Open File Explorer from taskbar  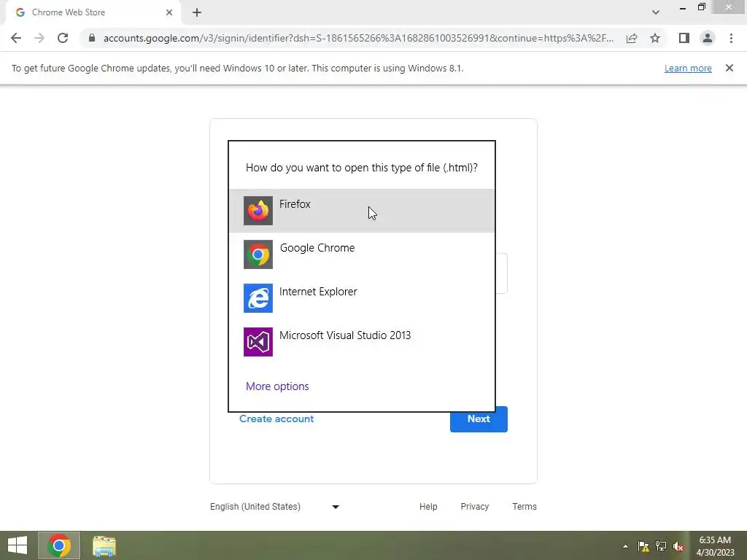104,545
